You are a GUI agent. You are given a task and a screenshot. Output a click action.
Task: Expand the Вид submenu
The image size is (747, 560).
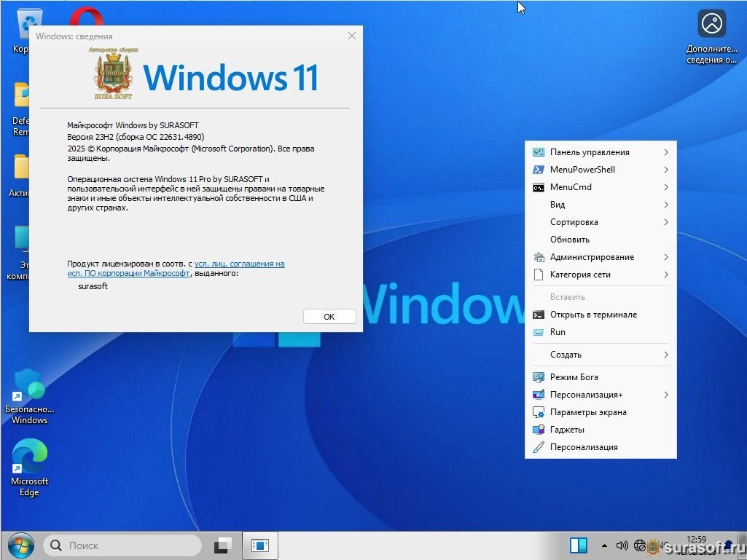[601, 205]
